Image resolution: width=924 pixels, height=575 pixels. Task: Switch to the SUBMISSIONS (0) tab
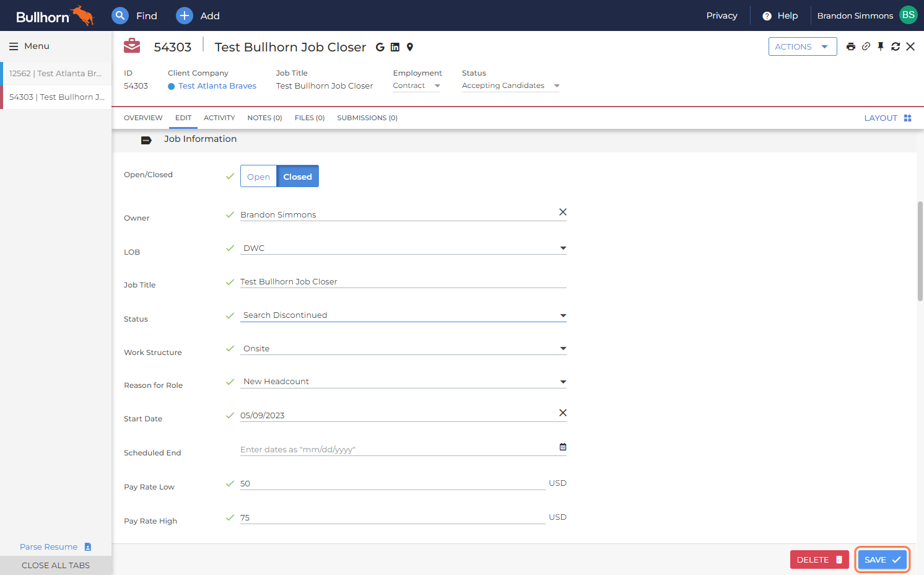click(x=367, y=118)
